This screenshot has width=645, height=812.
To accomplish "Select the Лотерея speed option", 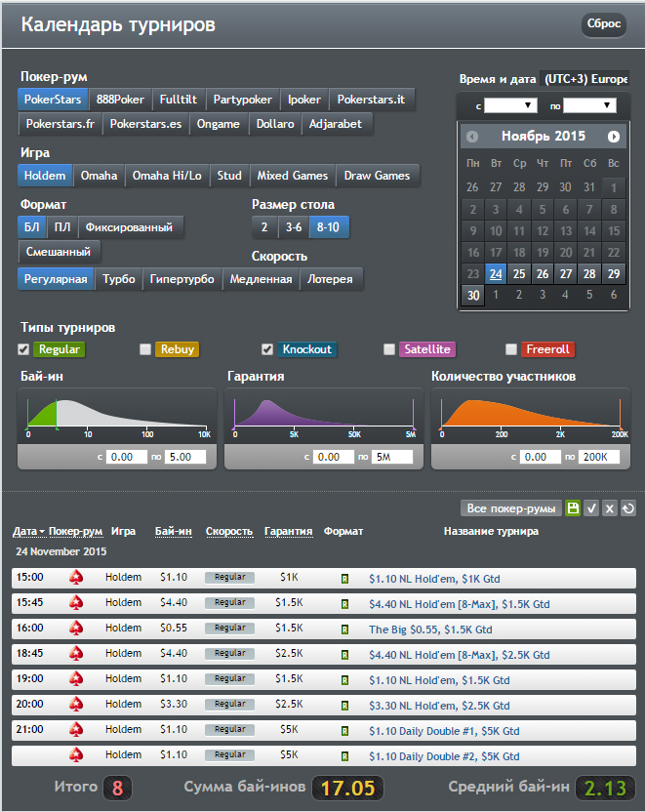I will tap(330, 279).
